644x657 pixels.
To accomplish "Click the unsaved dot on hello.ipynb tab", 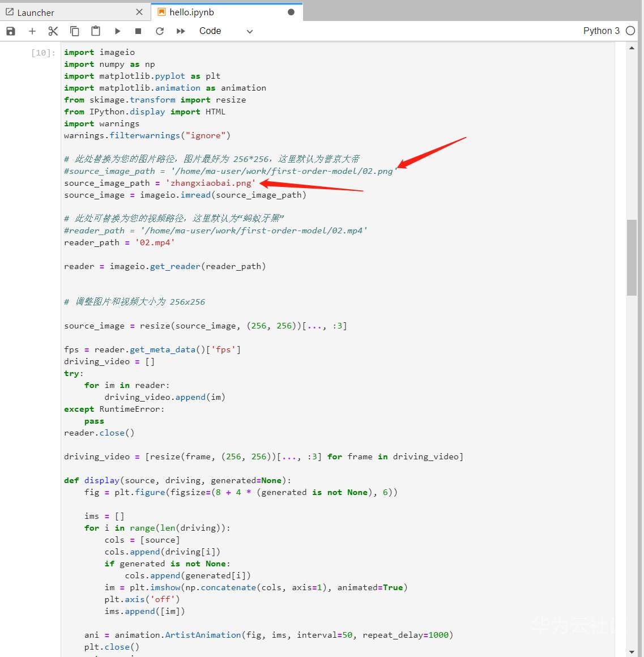I will pos(291,12).
